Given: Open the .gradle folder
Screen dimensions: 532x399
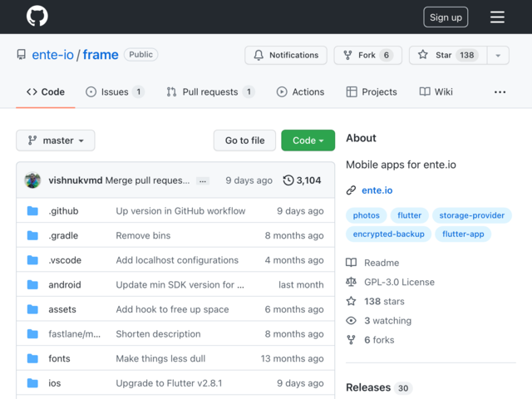Looking at the screenshot, I should click(x=63, y=235).
